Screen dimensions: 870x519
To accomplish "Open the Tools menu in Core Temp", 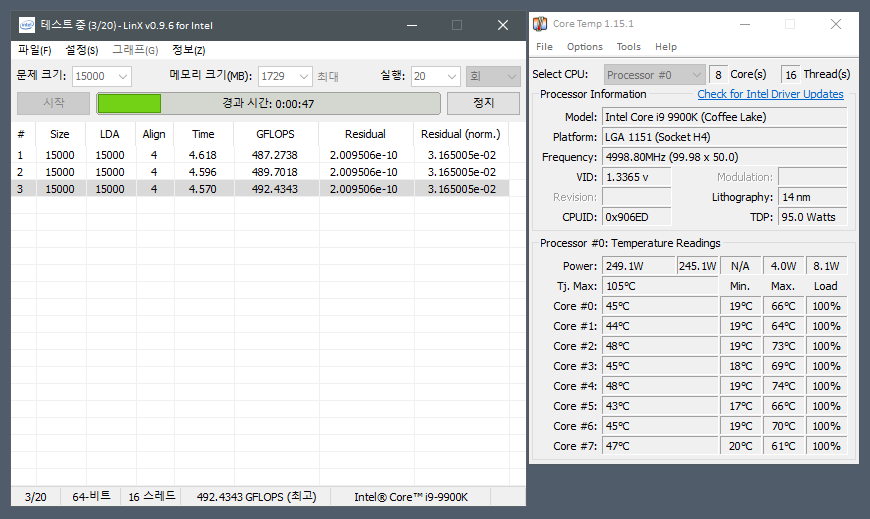I will [629, 47].
